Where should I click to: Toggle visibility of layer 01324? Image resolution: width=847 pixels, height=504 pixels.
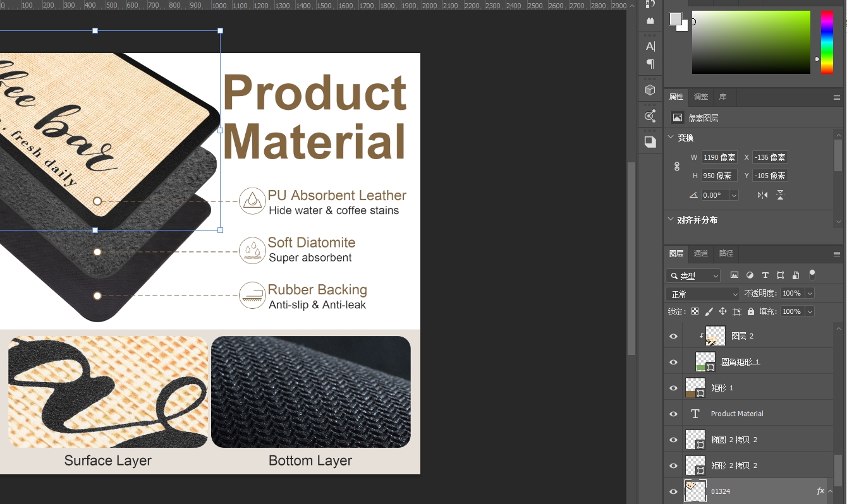(x=673, y=491)
